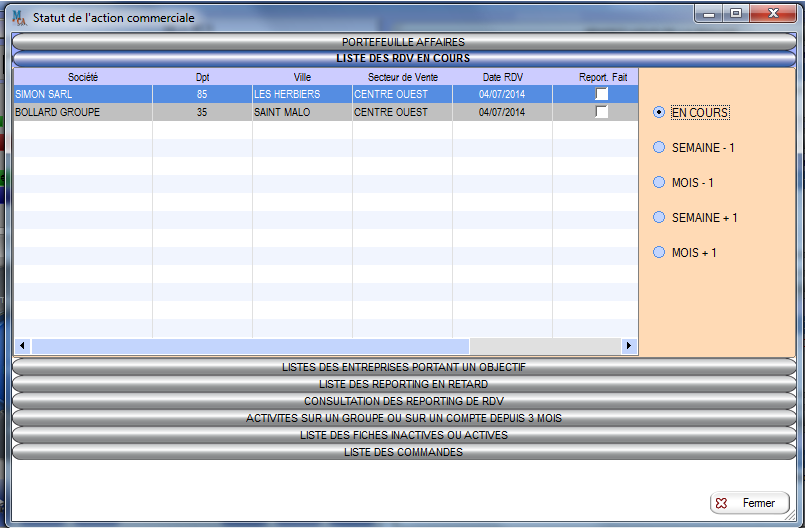The height and width of the screenshot is (529, 805).
Task: Choose the MOIS + 1 radio option
Action: pyautogui.click(x=658, y=253)
